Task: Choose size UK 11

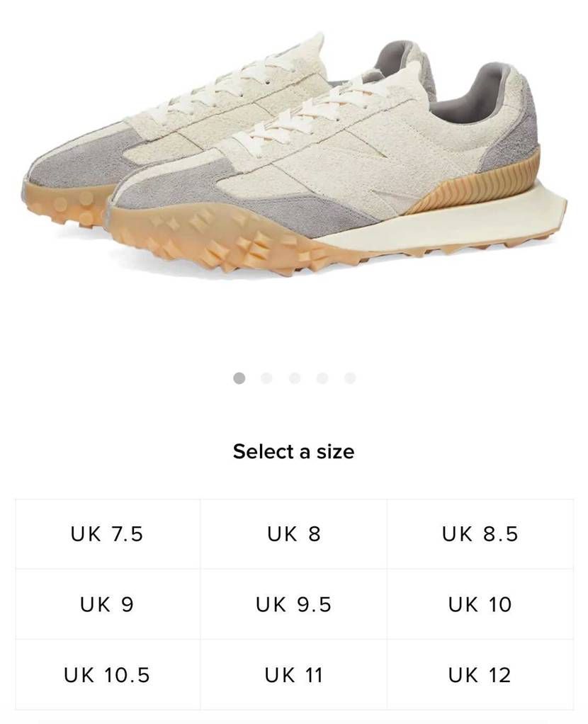Action: coord(294,675)
